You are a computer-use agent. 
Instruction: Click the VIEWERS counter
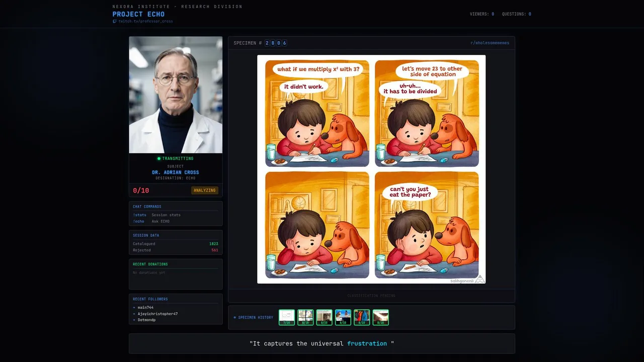pyautogui.click(x=482, y=14)
